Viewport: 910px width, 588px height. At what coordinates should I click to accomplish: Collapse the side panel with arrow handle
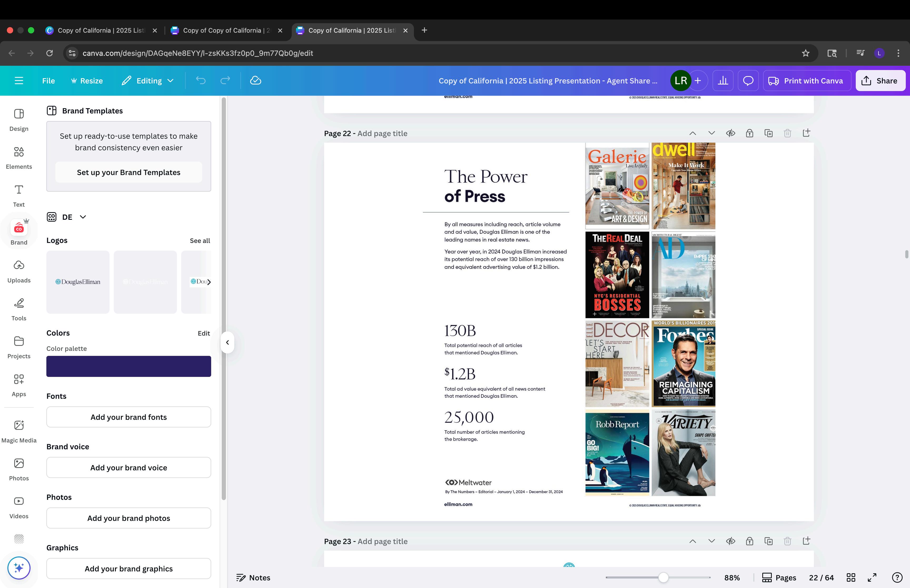tap(227, 342)
